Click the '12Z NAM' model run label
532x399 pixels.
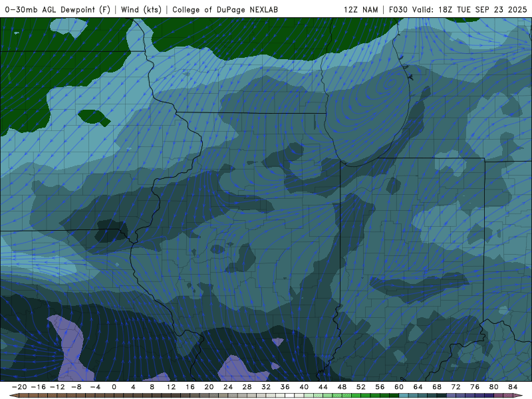(x=360, y=9)
